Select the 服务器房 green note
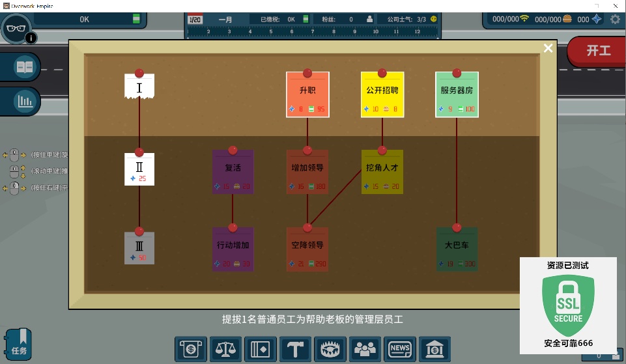Image resolution: width=626 pixels, height=364 pixels. pos(457,94)
